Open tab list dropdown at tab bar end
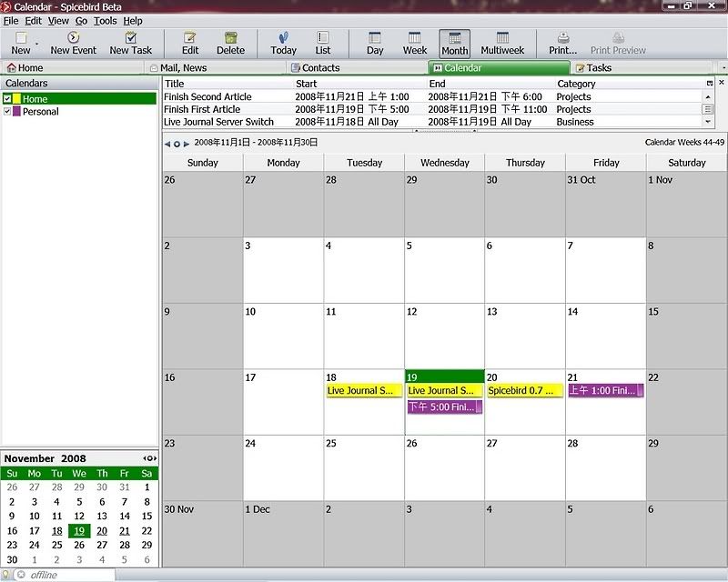Screen dimensions: 728x582 (x=723, y=68)
